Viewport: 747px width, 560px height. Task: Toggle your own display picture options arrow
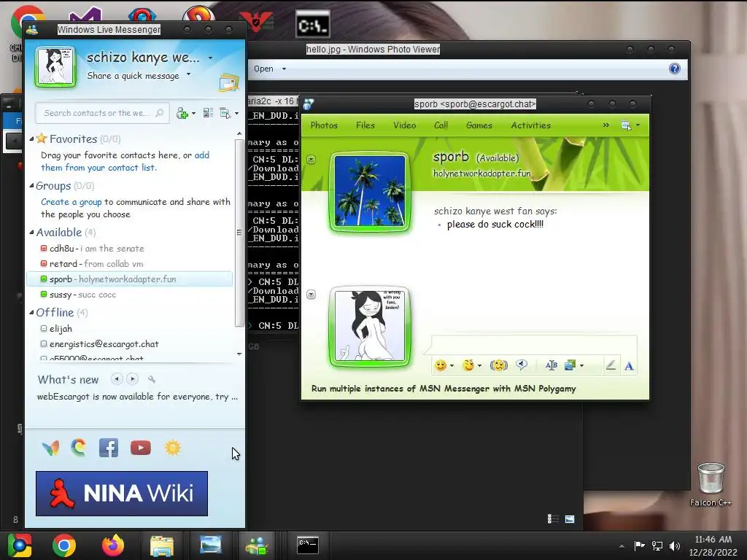tap(311, 295)
